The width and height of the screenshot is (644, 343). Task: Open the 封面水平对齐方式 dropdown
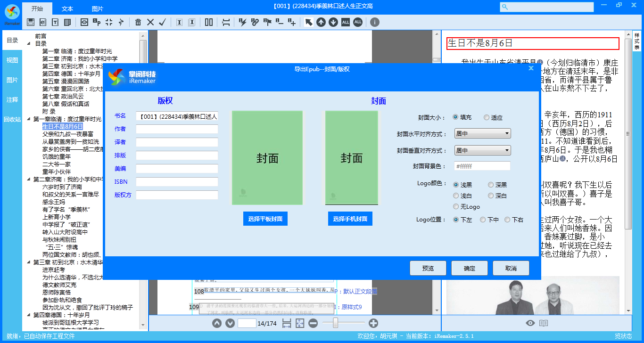482,134
